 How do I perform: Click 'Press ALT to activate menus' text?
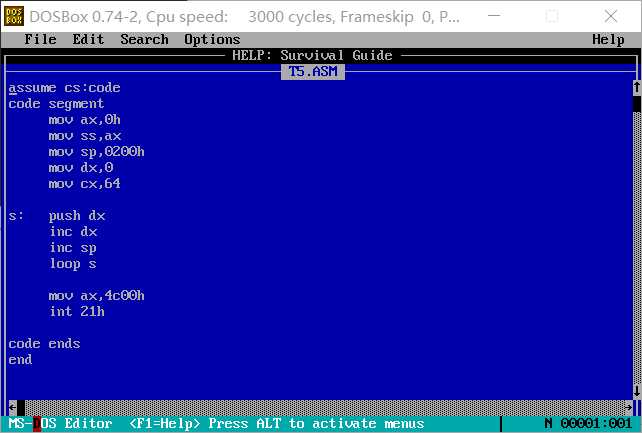click(x=316, y=424)
